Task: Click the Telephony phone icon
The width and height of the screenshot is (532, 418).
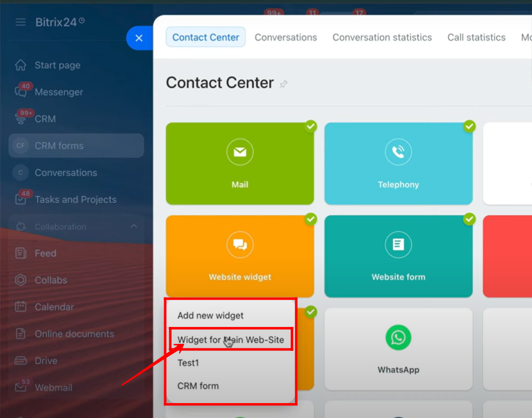Action: (398, 152)
